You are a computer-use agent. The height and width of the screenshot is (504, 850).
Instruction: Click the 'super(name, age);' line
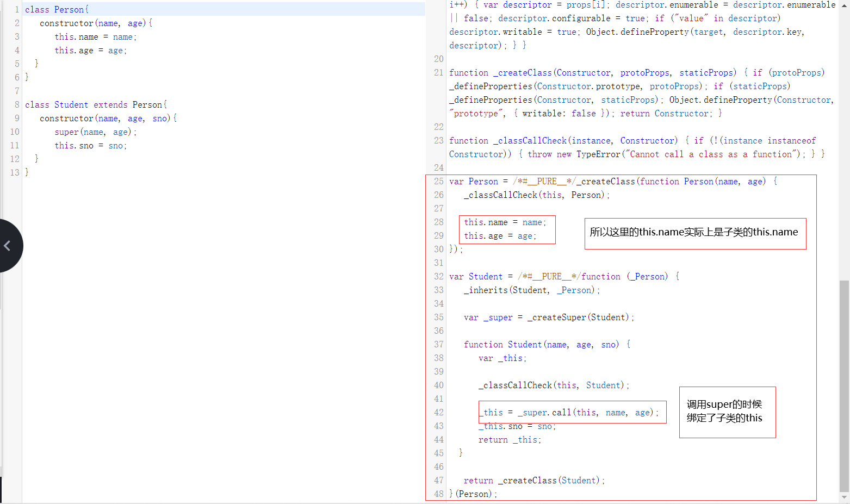pyautogui.click(x=96, y=132)
